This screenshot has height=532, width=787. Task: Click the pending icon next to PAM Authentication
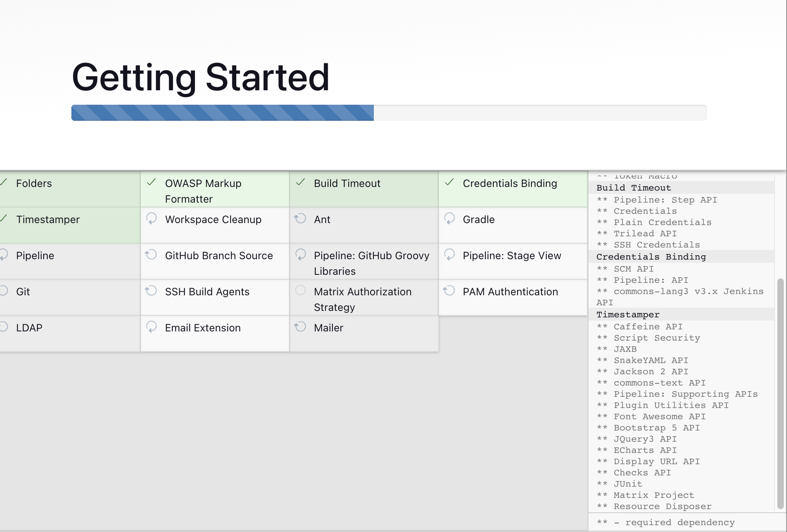tap(449, 290)
